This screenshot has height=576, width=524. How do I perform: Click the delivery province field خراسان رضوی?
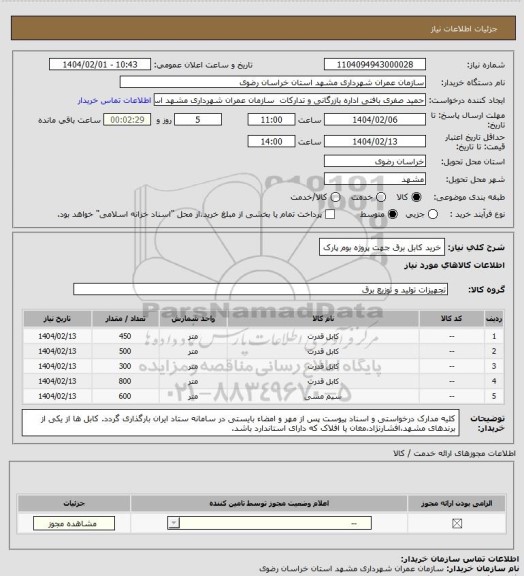tap(375, 161)
